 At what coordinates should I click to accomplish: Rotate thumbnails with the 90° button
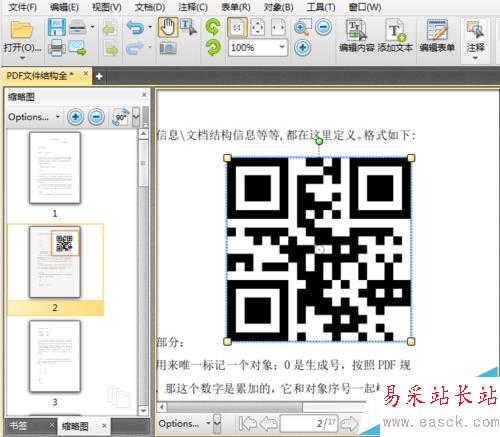pyautogui.click(x=120, y=117)
